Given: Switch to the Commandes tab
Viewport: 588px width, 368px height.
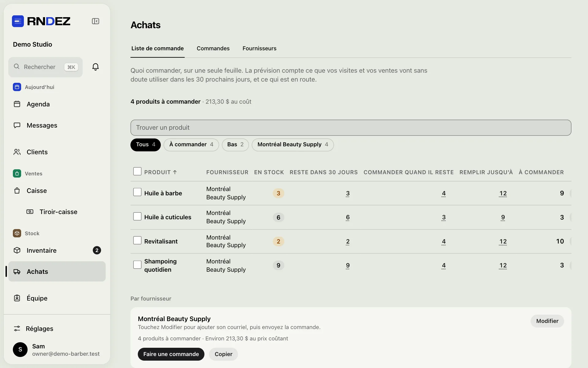Looking at the screenshot, I should click(213, 48).
